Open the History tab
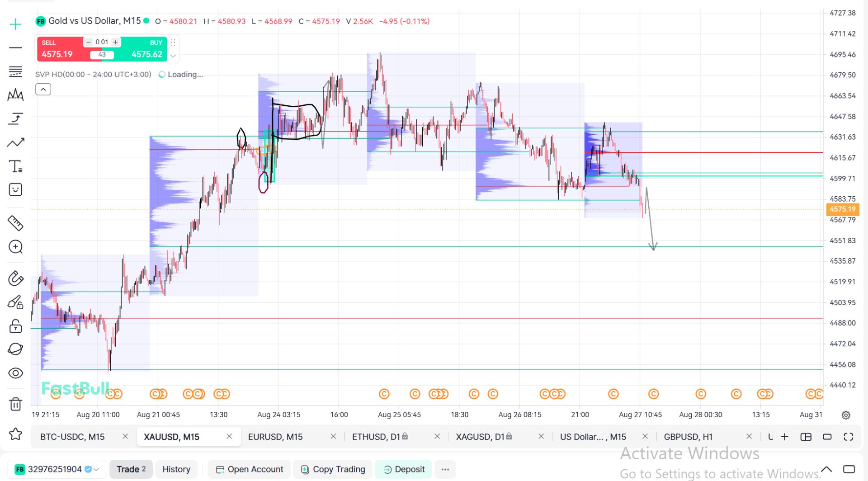This screenshot has width=868, height=481. point(176,469)
